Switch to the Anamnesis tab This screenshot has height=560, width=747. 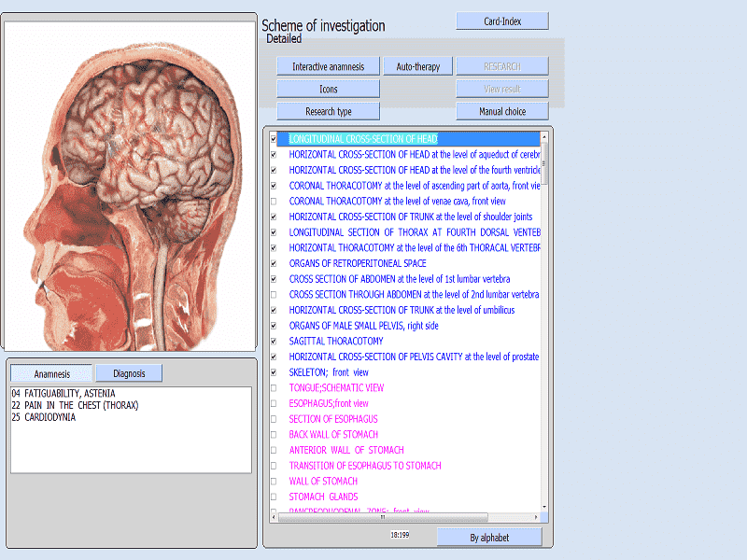[52, 373]
